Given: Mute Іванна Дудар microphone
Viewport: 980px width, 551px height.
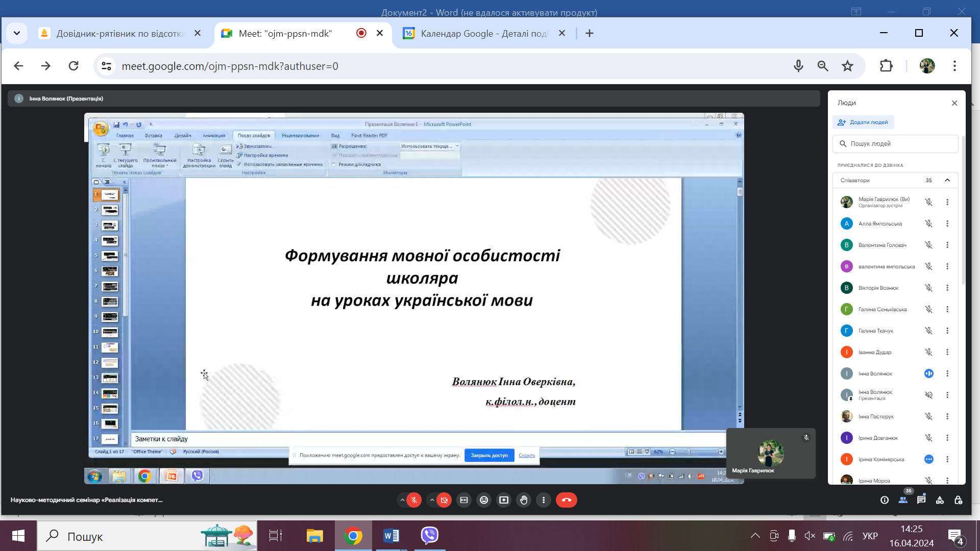Looking at the screenshot, I should point(929,352).
